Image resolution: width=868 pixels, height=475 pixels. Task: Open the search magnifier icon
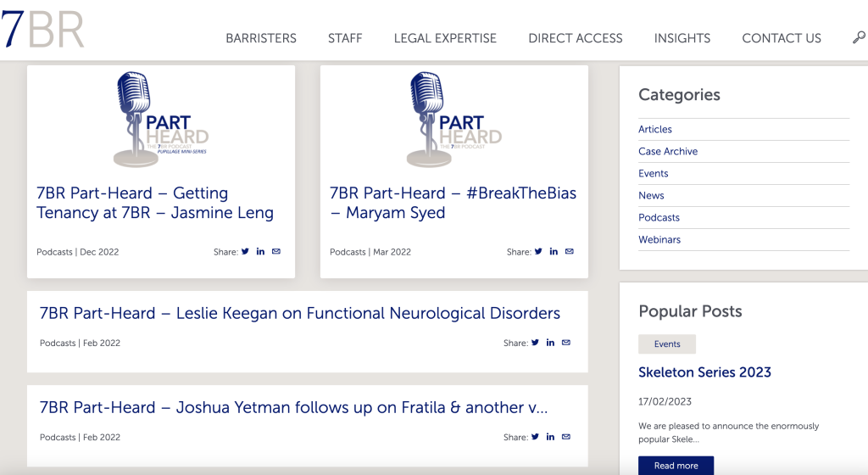tap(859, 38)
